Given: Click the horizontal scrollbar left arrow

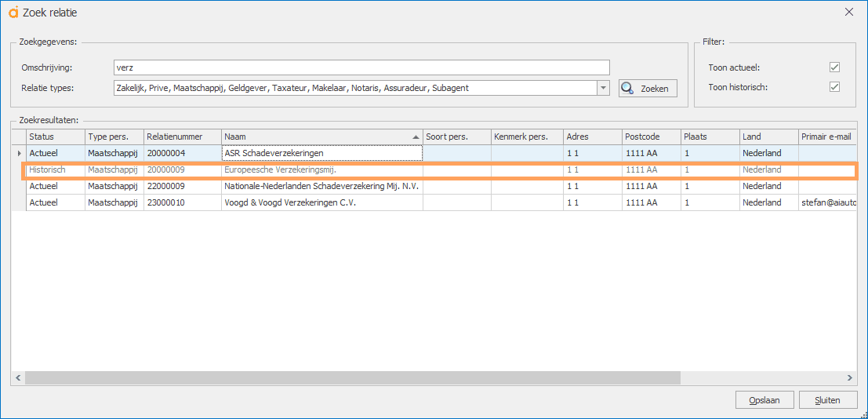Looking at the screenshot, I should 18,377.
